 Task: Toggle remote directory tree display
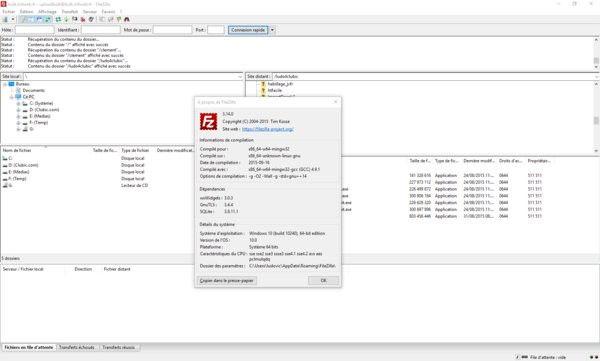[x=39, y=19]
